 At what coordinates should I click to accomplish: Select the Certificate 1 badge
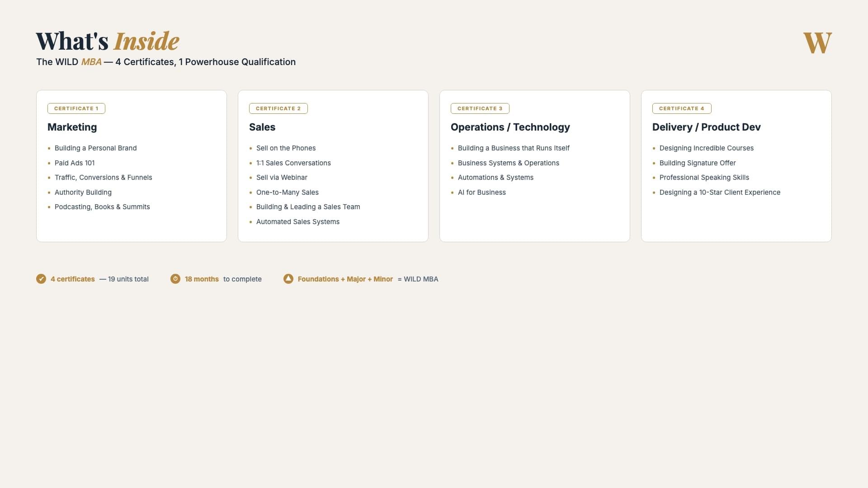[x=76, y=108]
